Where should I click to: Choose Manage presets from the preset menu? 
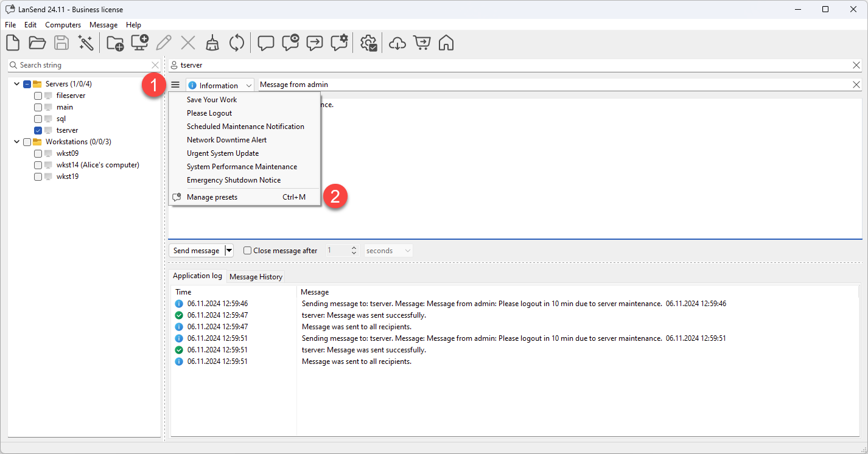tap(212, 197)
